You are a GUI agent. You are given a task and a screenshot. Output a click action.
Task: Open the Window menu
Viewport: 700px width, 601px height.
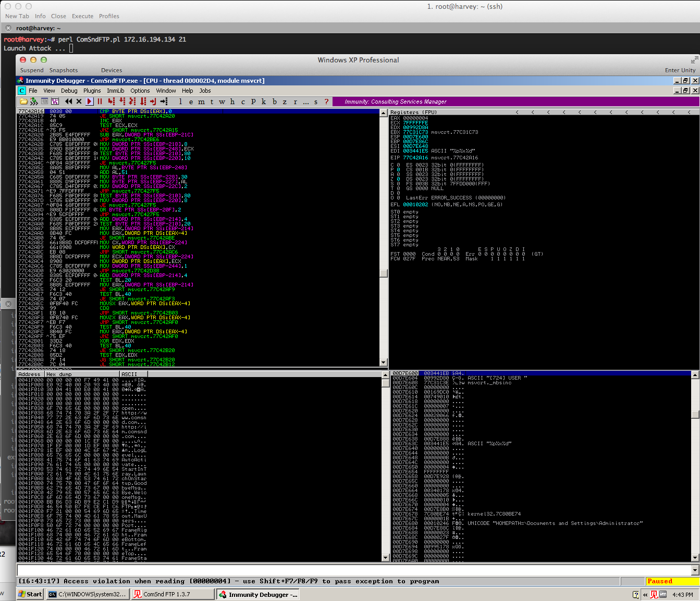point(166,91)
